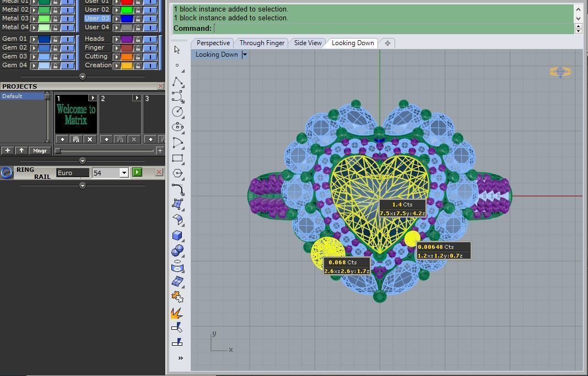
Task: Toggle visibility of Creation layer
Action: point(150,66)
